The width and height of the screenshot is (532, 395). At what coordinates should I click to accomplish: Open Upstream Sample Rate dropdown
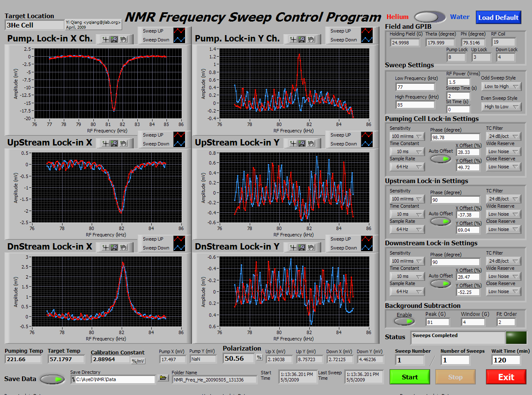pos(407,229)
